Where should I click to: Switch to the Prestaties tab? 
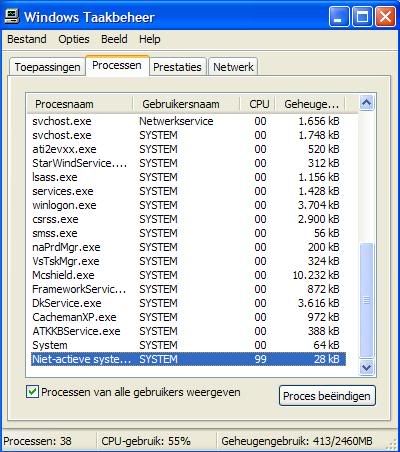click(177, 67)
